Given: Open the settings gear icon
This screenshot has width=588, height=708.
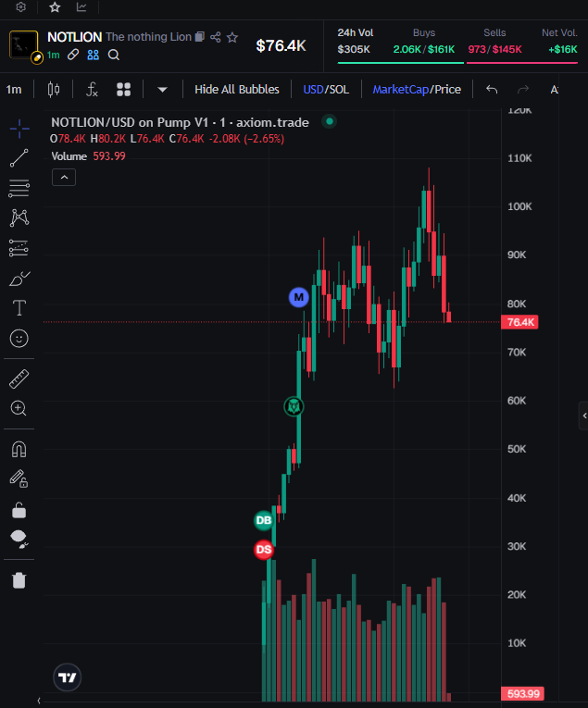Looking at the screenshot, I should click(x=20, y=6).
